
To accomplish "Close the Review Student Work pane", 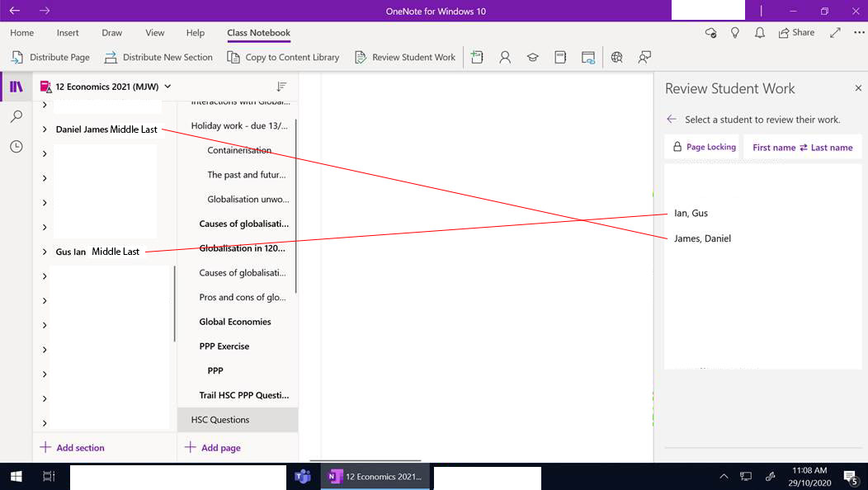I will [x=858, y=87].
